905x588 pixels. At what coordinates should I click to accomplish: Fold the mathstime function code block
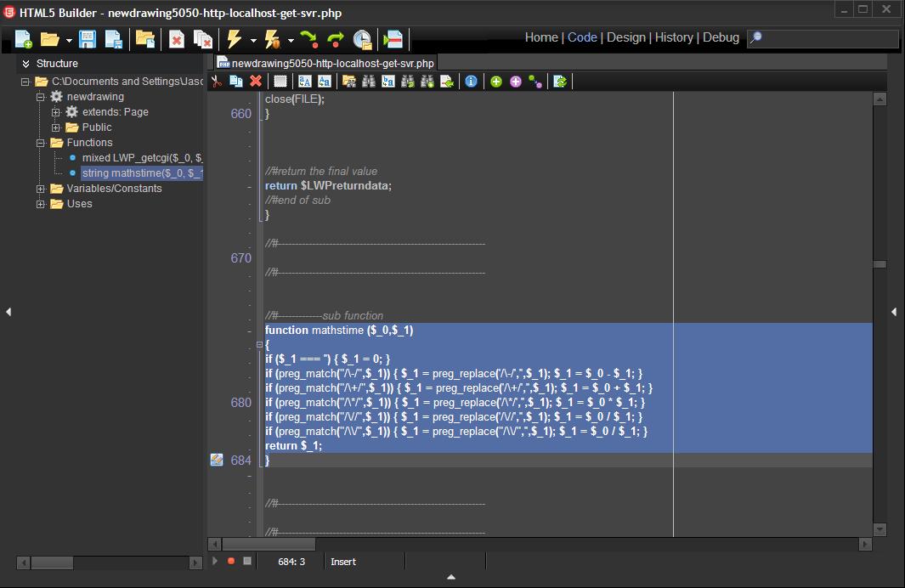259,344
